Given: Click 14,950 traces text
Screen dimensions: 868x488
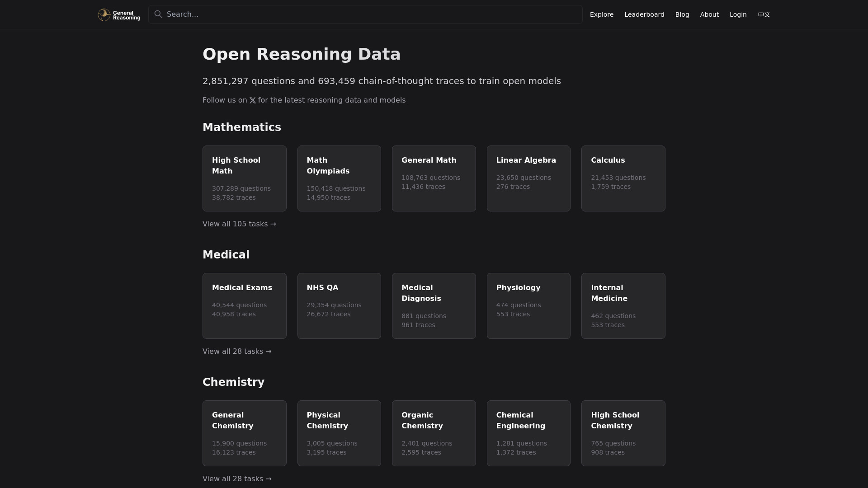Looking at the screenshot, I should point(329,197).
